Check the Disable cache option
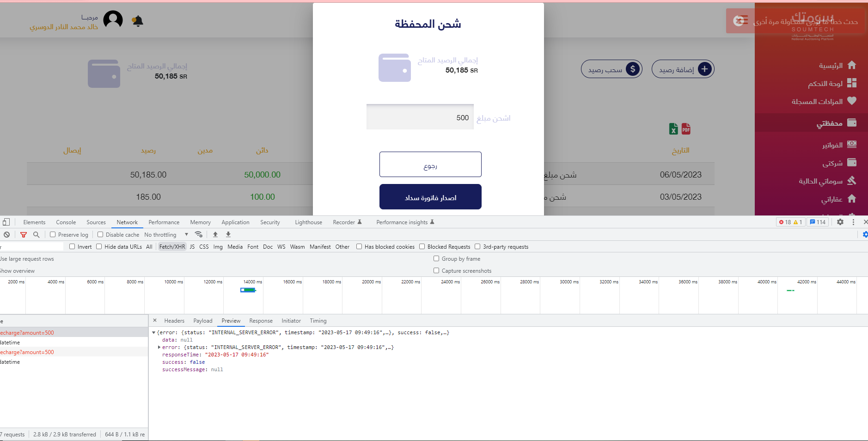The image size is (868, 441). pyautogui.click(x=100, y=235)
